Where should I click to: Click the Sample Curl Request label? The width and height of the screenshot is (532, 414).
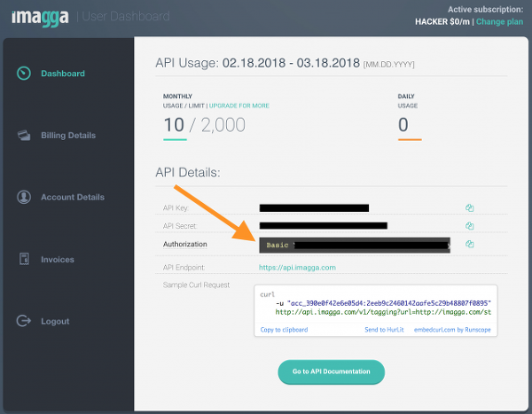196,285
